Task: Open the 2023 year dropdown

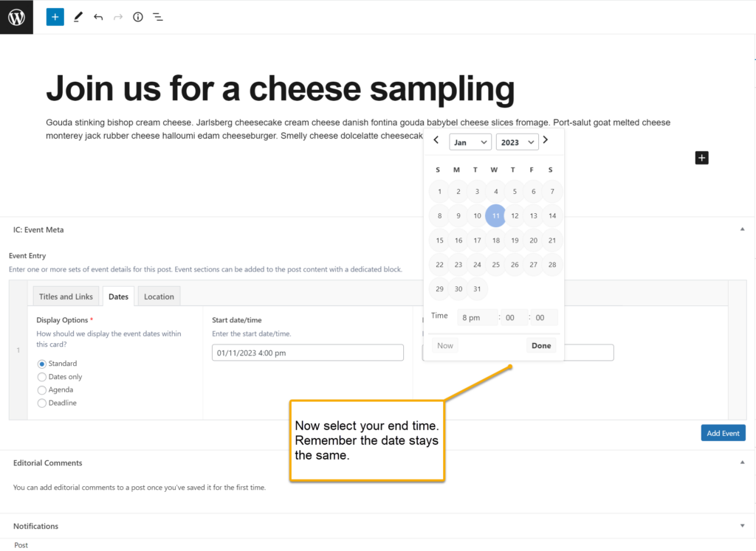Action: point(517,142)
